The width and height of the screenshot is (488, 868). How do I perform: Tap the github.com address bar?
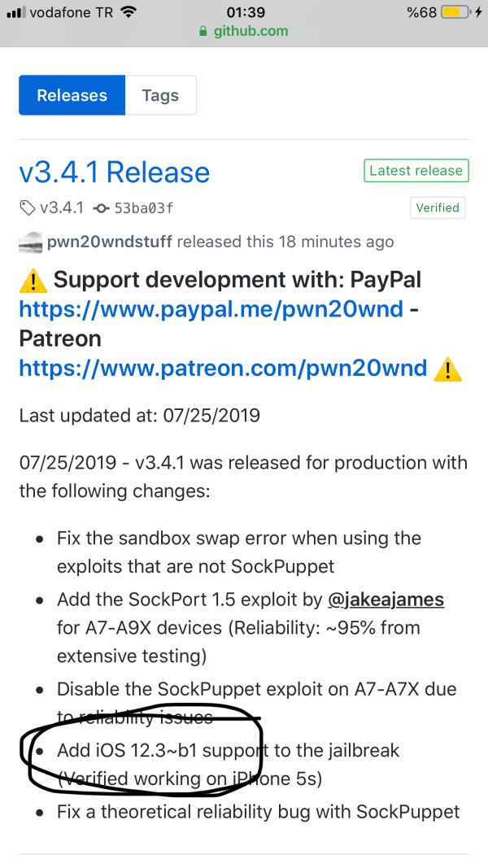click(x=251, y=32)
